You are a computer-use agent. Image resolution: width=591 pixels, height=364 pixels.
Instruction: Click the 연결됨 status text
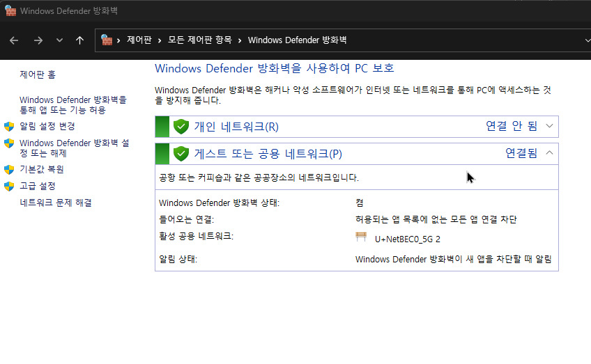pos(521,153)
